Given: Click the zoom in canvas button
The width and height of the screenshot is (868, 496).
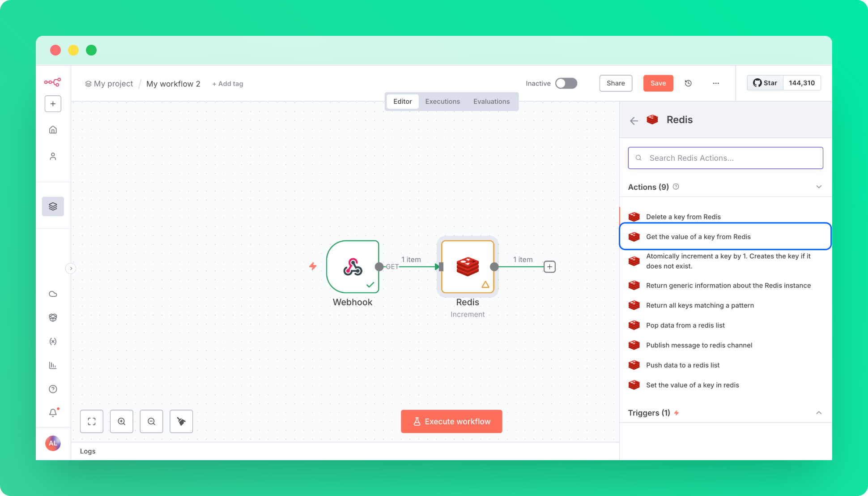Looking at the screenshot, I should [x=121, y=421].
